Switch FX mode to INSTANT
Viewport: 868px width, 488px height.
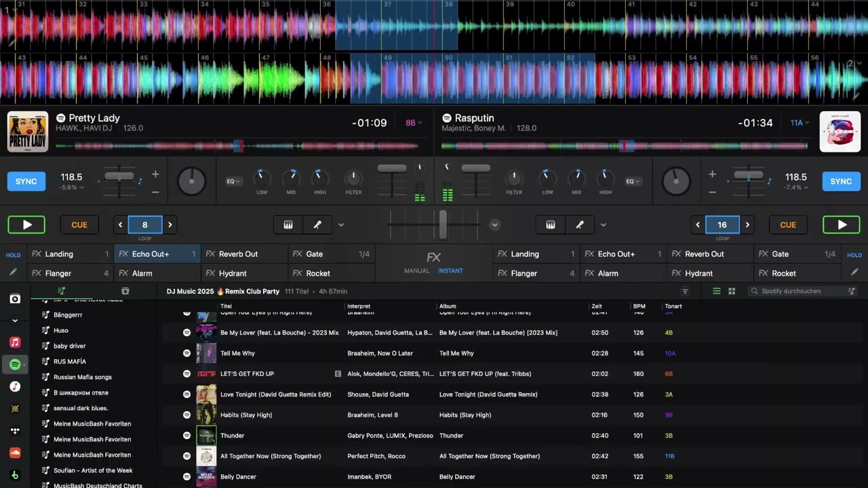(450, 271)
